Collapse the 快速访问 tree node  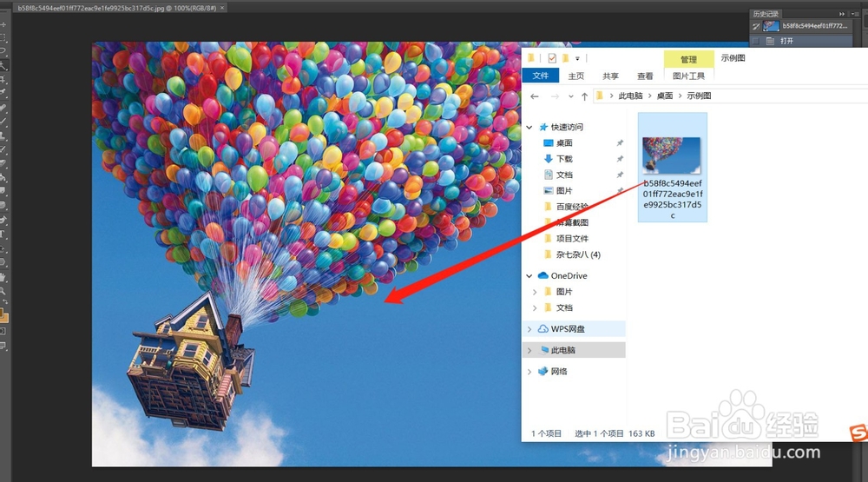529,127
